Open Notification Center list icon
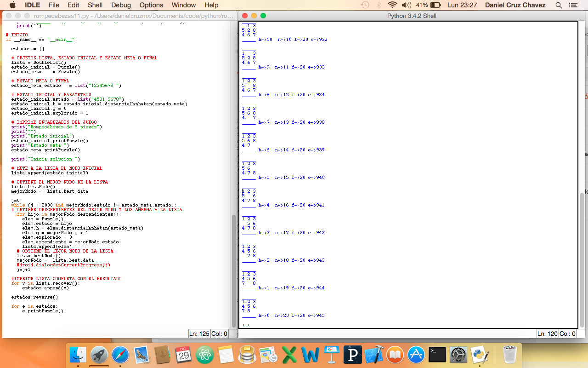Image resolution: width=588 pixels, height=368 pixels. tap(573, 5)
